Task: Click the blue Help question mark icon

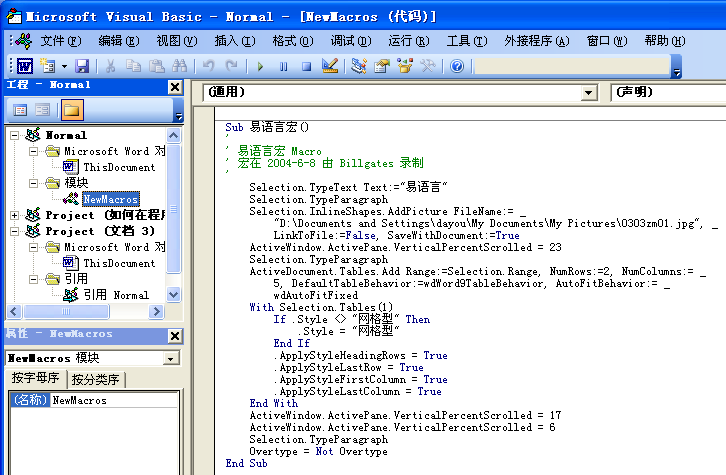Action: coord(457,66)
